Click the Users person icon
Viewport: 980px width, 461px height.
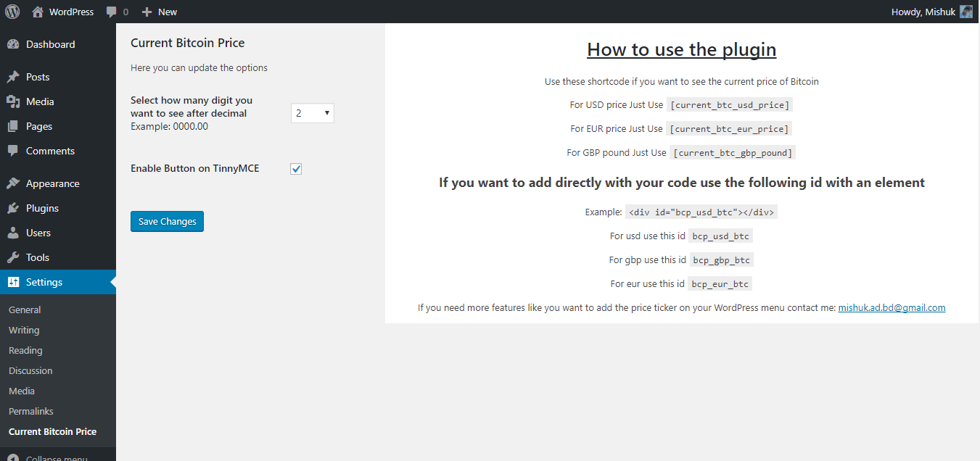tap(13, 233)
